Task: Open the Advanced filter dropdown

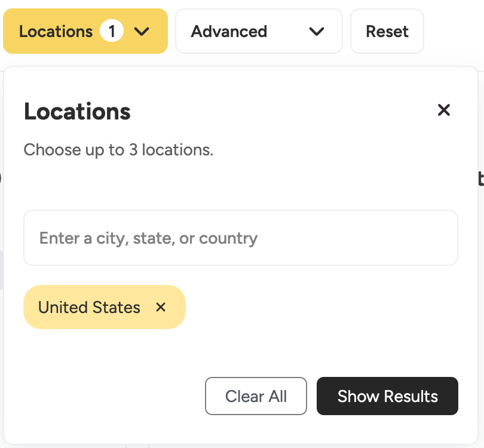Action: point(259,31)
